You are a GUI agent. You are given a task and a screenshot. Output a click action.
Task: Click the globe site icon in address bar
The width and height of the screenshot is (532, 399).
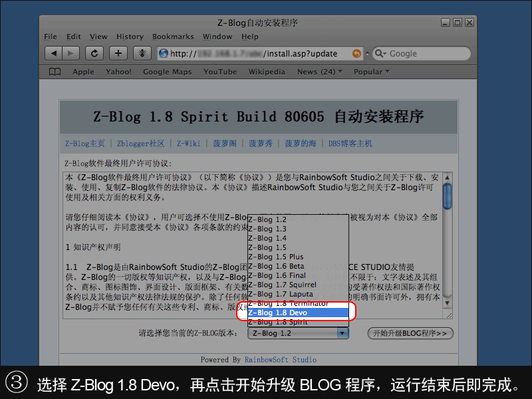click(164, 53)
